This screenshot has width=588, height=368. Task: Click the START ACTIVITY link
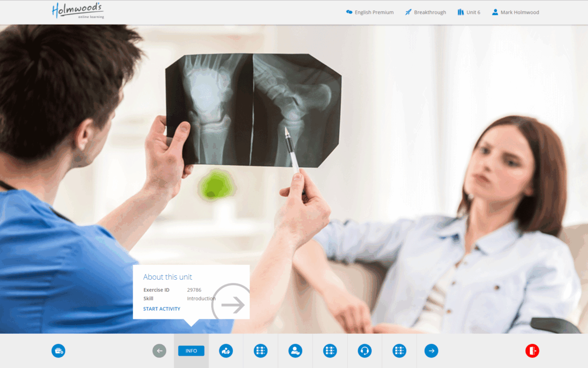point(162,309)
